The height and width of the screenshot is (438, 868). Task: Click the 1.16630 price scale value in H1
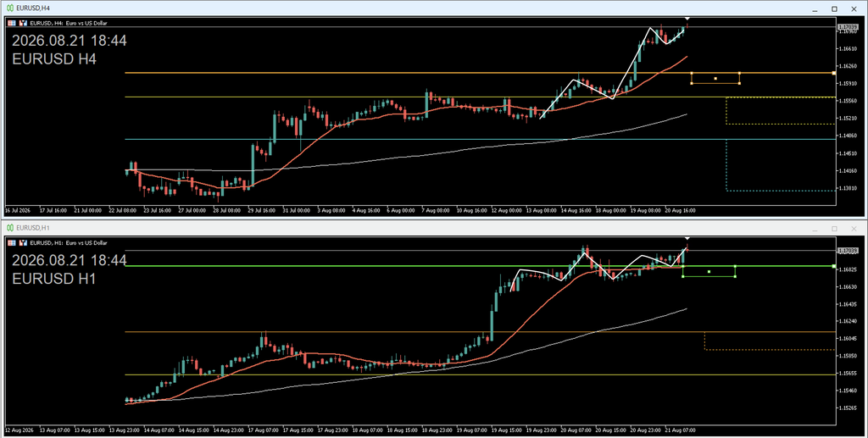848,286
